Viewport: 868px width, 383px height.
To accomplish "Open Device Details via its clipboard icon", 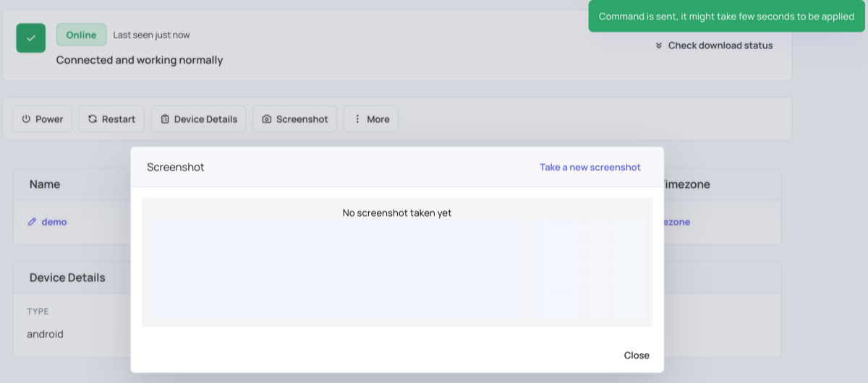I will [x=165, y=119].
